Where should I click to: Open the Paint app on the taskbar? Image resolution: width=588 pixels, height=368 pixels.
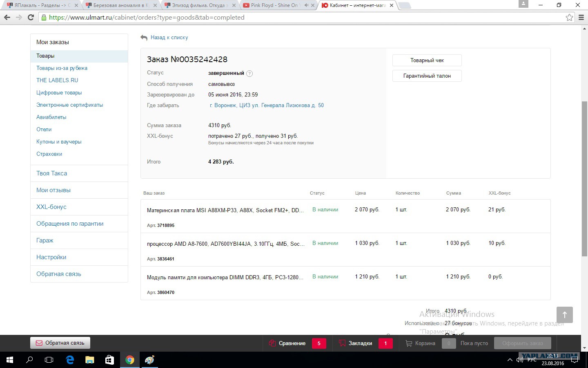click(x=149, y=360)
